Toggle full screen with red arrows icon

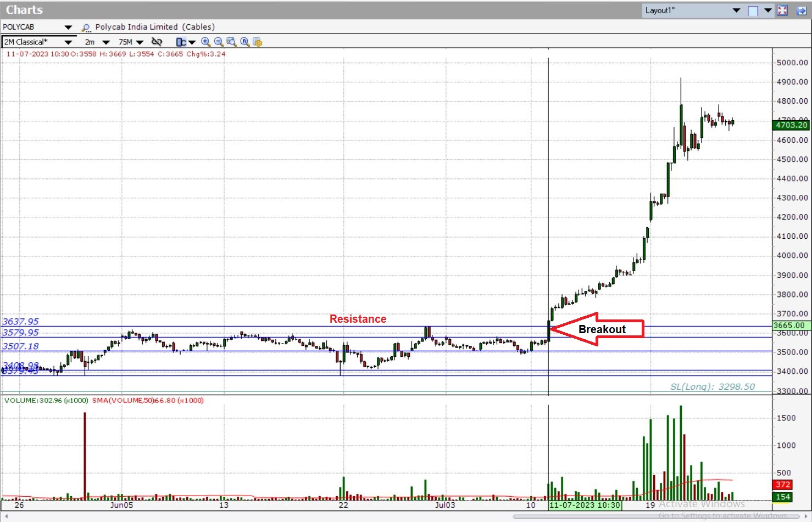click(783, 10)
